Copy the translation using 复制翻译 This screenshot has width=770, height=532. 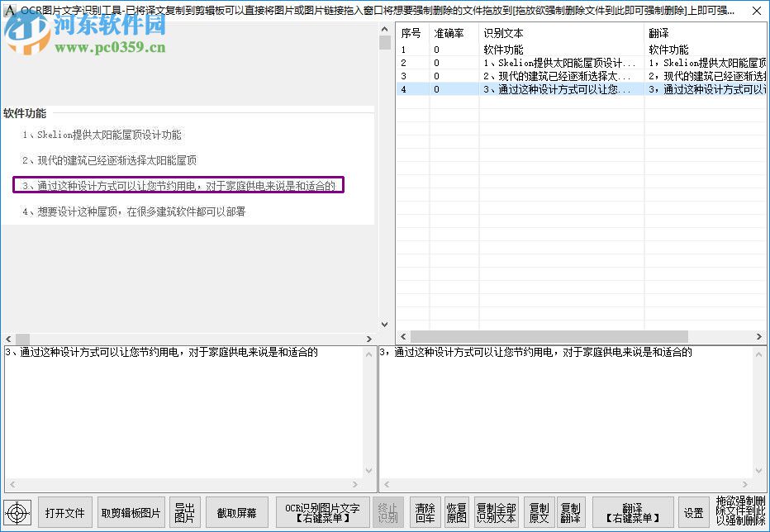point(571,511)
